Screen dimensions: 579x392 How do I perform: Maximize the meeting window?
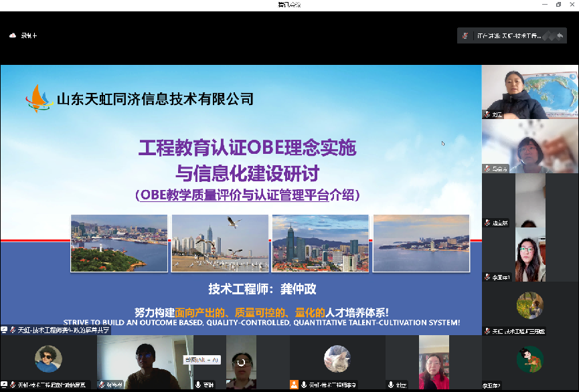tap(558, 5)
